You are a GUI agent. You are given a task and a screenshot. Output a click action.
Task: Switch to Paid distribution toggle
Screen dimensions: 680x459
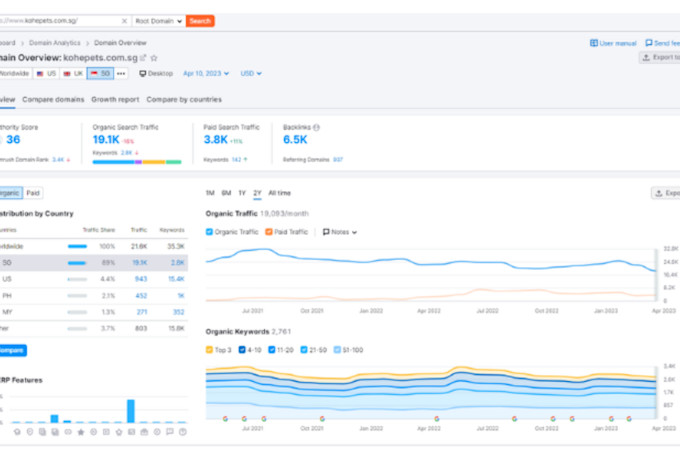(x=33, y=193)
